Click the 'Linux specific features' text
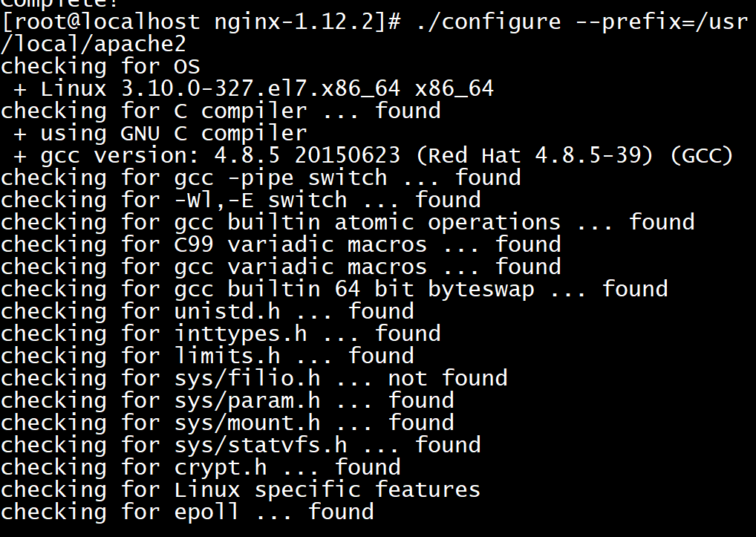This screenshot has width=756, height=537. pyautogui.click(x=328, y=489)
